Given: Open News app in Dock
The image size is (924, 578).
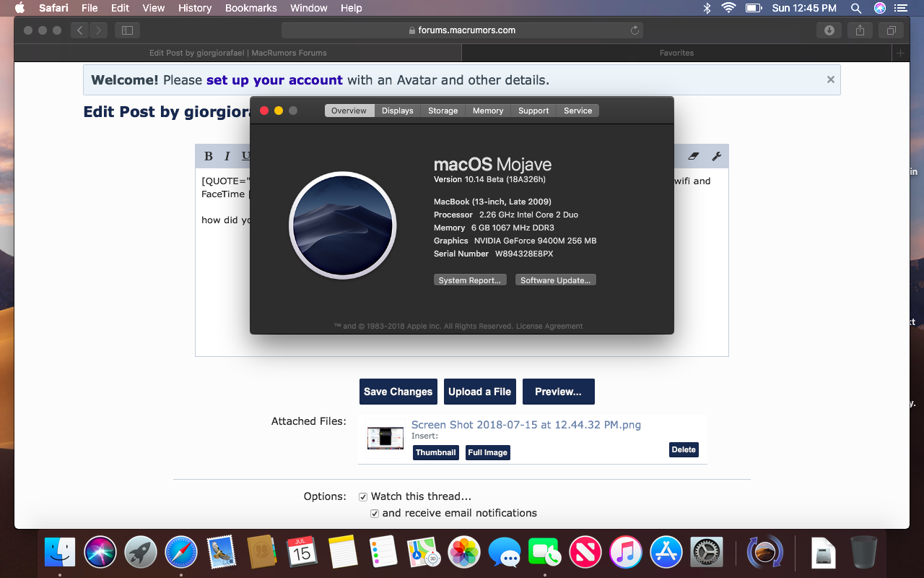Looking at the screenshot, I should pyautogui.click(x=585, y=553).
